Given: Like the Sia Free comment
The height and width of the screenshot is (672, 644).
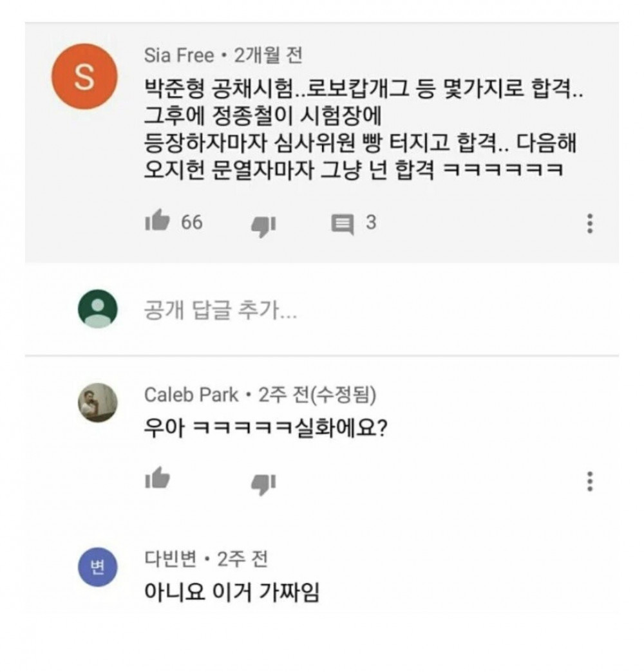Looking at the screenshot, I should coord(157,222).
